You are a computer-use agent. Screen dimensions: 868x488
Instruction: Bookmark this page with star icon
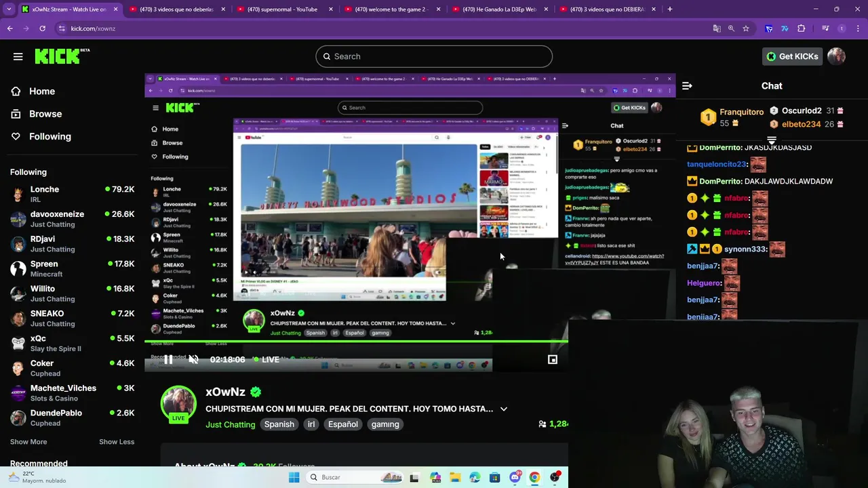(746, 28)
